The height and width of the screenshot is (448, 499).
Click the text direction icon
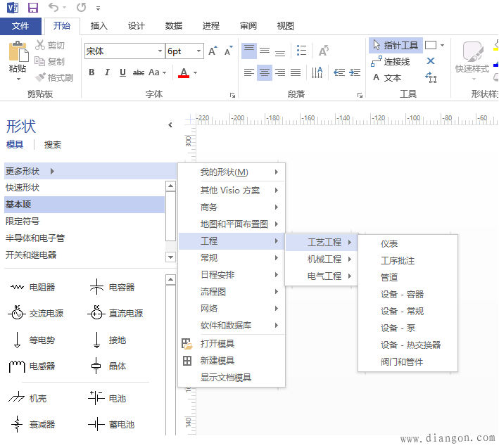coord(317,72)
